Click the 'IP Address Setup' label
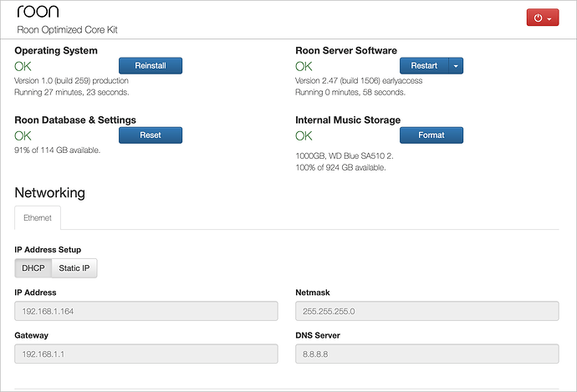The width and height of the screenshot is (577, 392). (x=48, y=250)
